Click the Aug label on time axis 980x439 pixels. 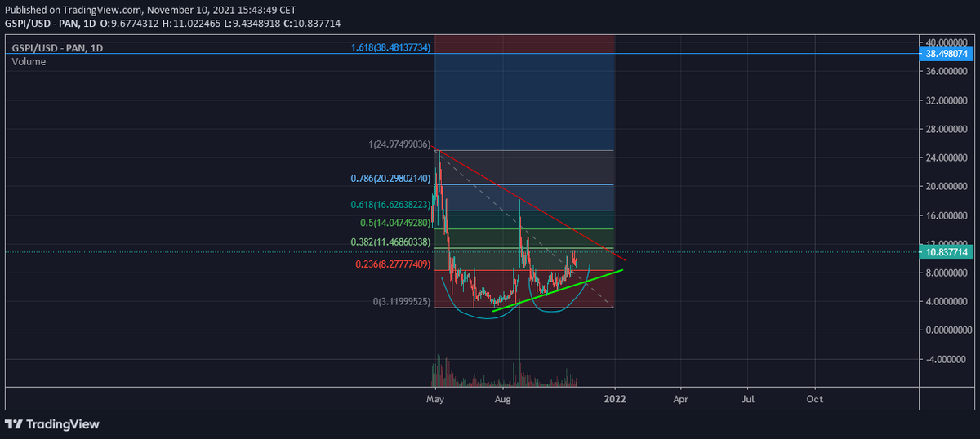[504, 399]
